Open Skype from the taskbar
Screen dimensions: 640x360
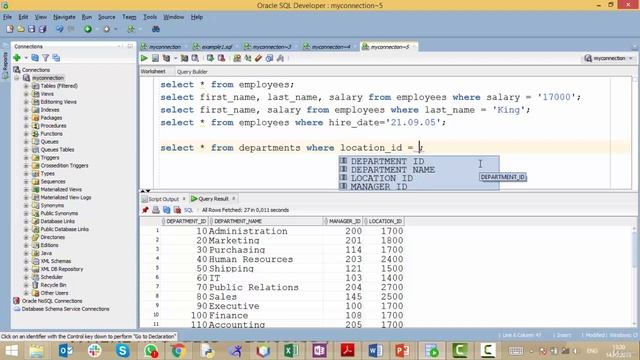(122, 351)
